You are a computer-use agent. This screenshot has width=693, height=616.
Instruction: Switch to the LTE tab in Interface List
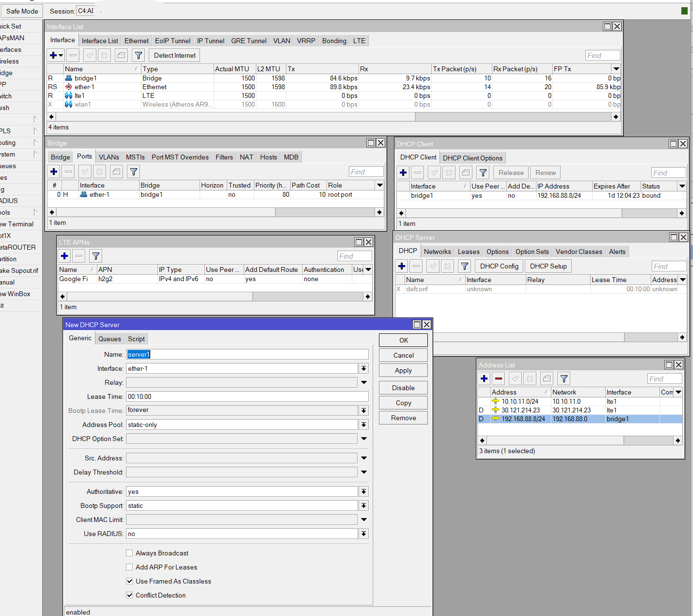(x=359, y=41)
